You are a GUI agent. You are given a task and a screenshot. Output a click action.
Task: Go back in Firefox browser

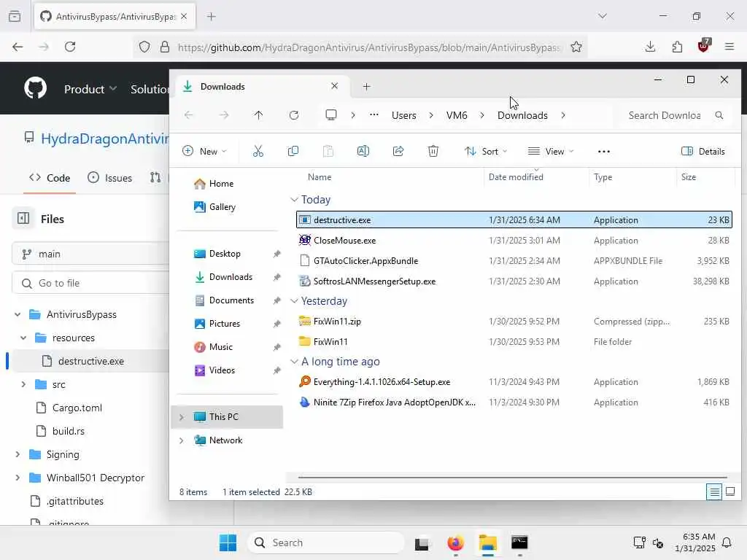18,47
